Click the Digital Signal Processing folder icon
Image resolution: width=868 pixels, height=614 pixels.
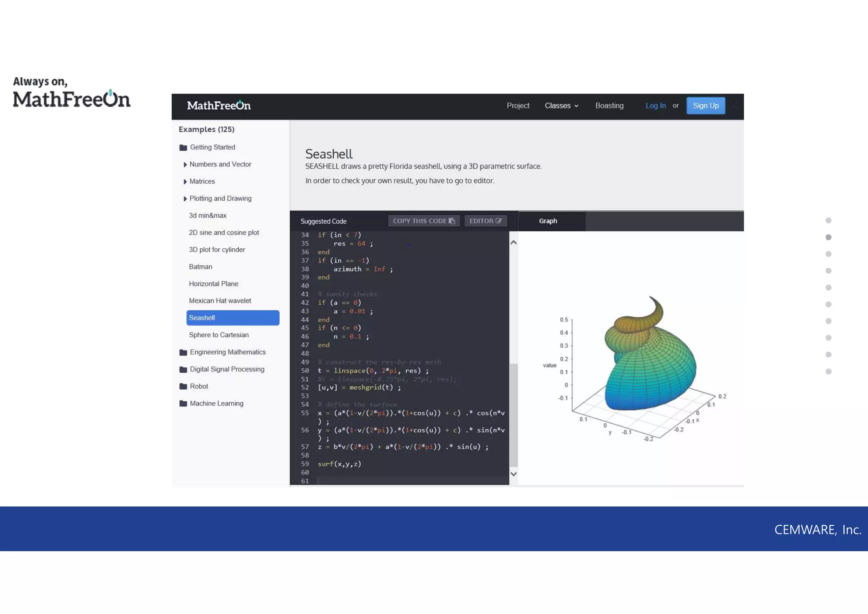pos(183,370)
